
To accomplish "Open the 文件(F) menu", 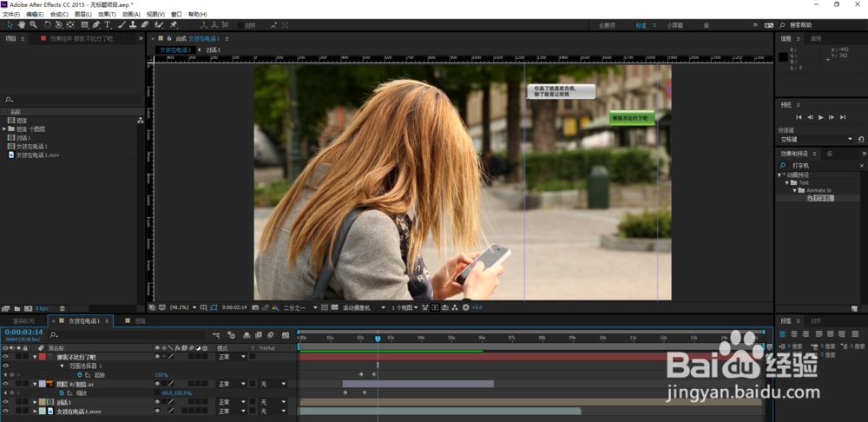I will tap(11, 14).
